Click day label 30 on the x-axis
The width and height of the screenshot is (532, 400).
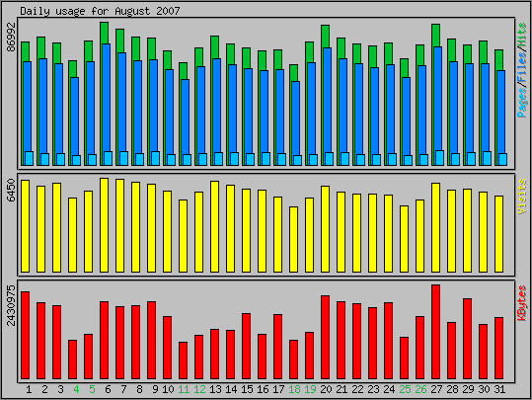484,389
